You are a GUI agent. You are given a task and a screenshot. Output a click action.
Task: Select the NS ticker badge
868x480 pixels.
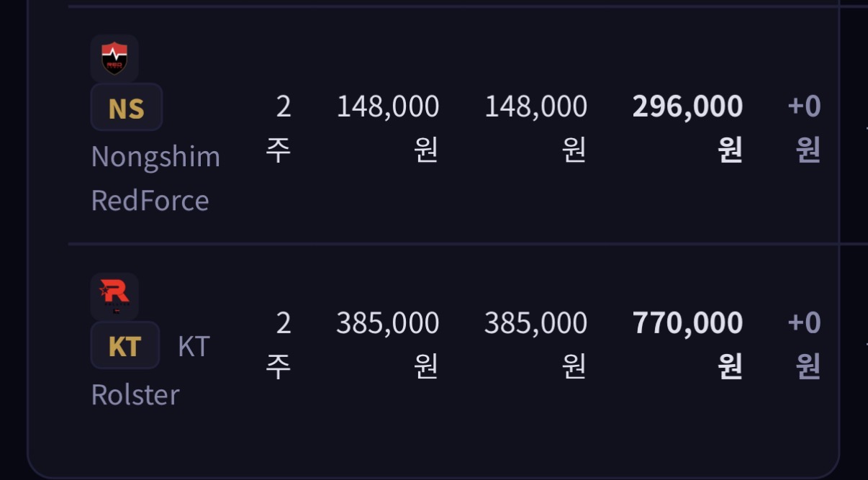pyautogui.click(x=127, y=108)
